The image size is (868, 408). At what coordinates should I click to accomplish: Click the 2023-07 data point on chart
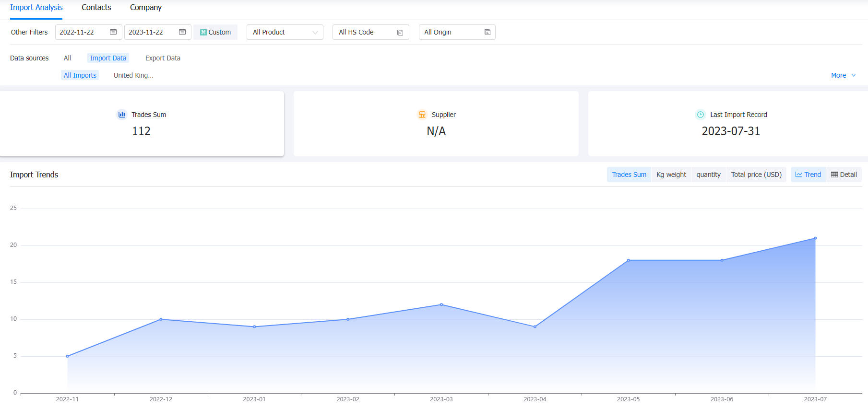click(815, 238)
